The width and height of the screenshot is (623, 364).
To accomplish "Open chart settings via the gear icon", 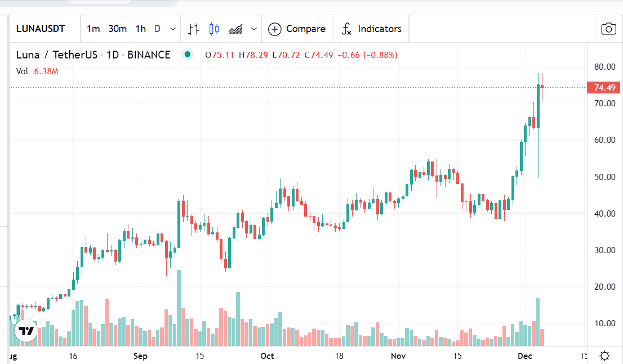I will coord(604,355).
